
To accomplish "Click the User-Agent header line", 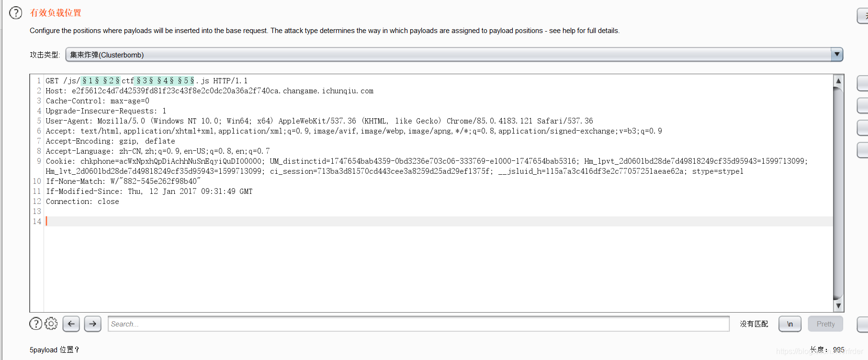I will pos(319,121).
